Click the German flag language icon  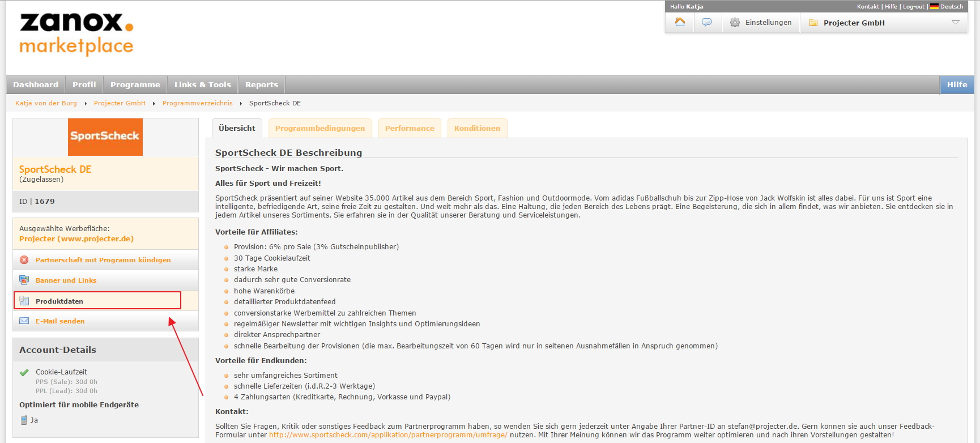pos(934,6)
